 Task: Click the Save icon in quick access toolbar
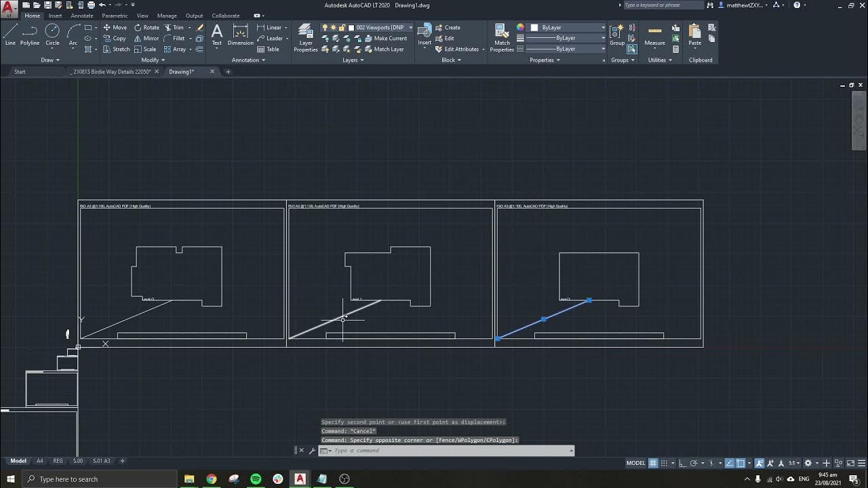pyautogui.click(x=47, y=5)
